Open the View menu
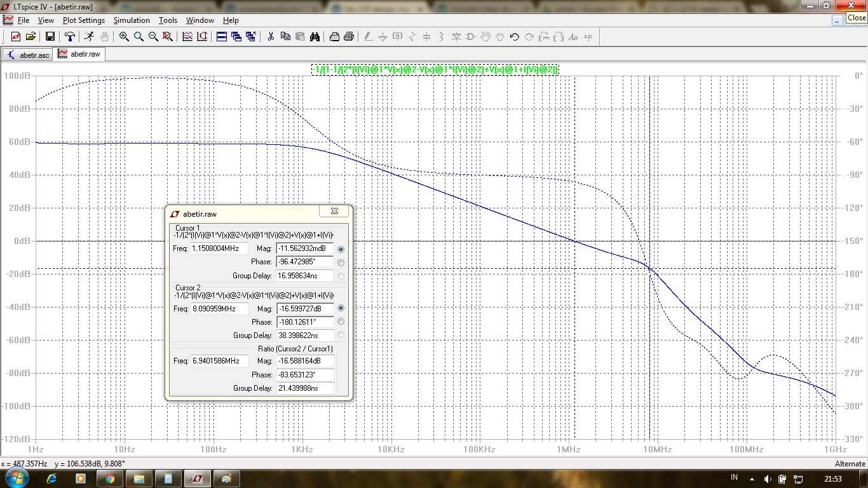868x488 pixels. tap(46, 20)
